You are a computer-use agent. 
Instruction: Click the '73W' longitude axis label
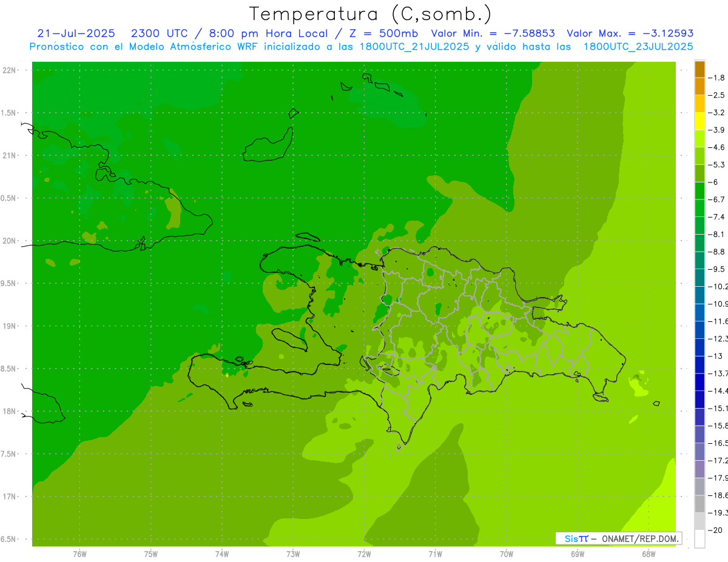[293, 554]
